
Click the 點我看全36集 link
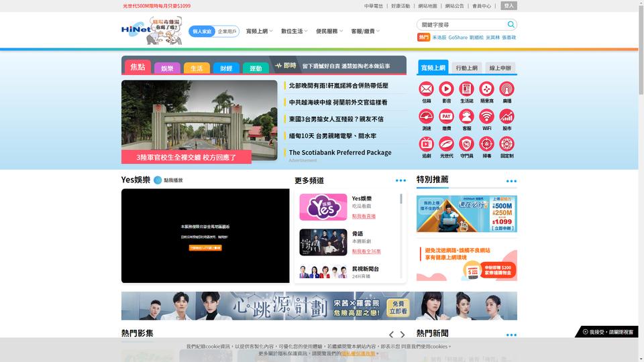(366, 251)
